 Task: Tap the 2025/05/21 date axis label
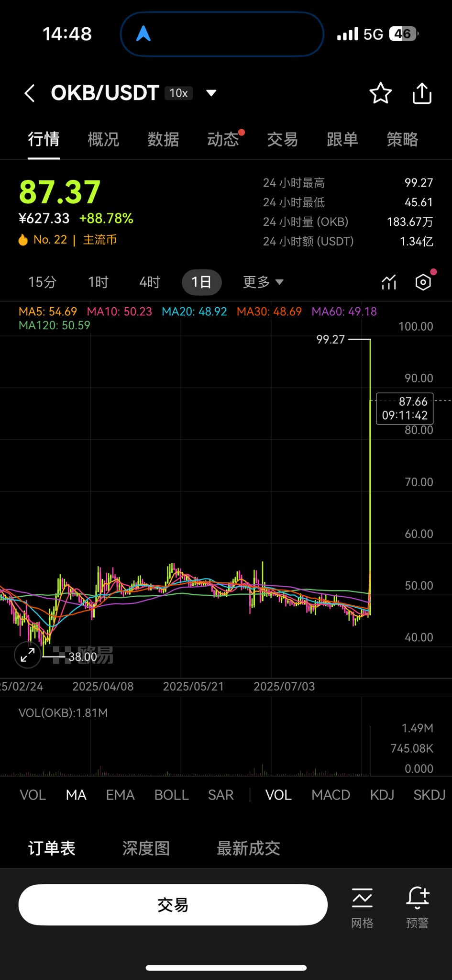pos(193,687)
